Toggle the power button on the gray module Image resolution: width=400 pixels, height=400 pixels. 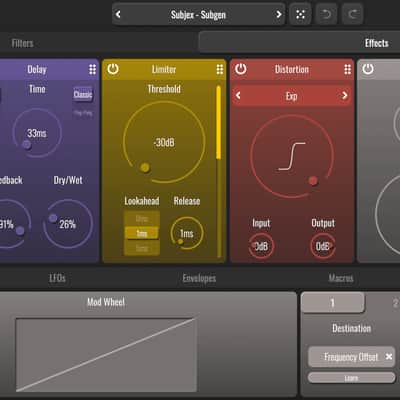[368, 69]
